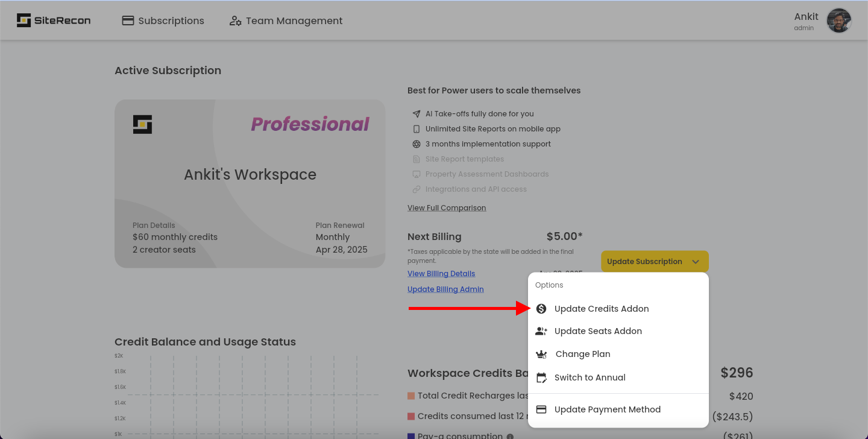The image size is (868, 439).
Task: Click the crown Change Plan icon
Action: 541,355
